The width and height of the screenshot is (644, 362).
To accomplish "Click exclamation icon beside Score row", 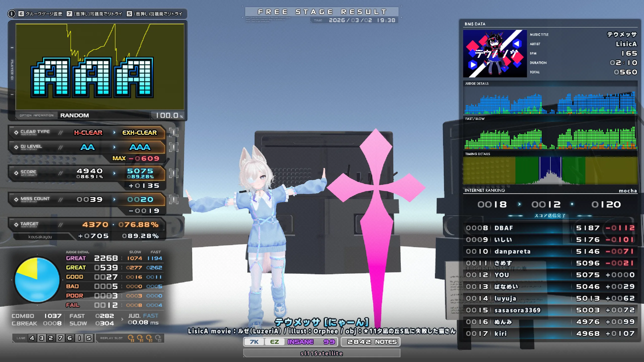I will 174,173.
